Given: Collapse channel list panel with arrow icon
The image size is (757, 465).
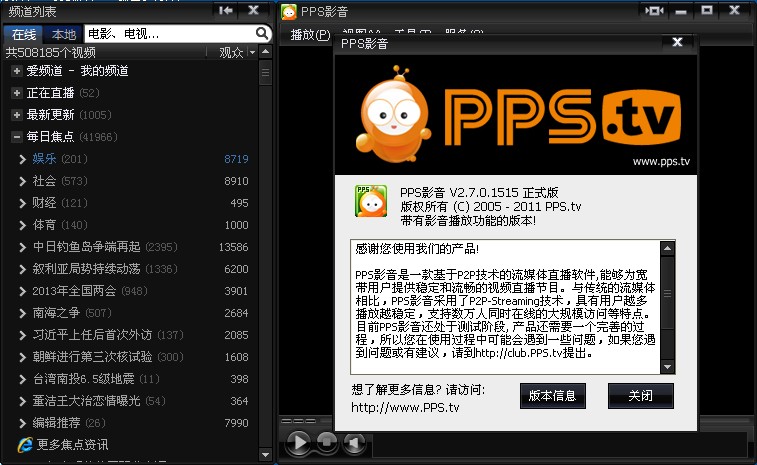Looking at the screenshot, I should pyautogui.click(x=226, y=10).
